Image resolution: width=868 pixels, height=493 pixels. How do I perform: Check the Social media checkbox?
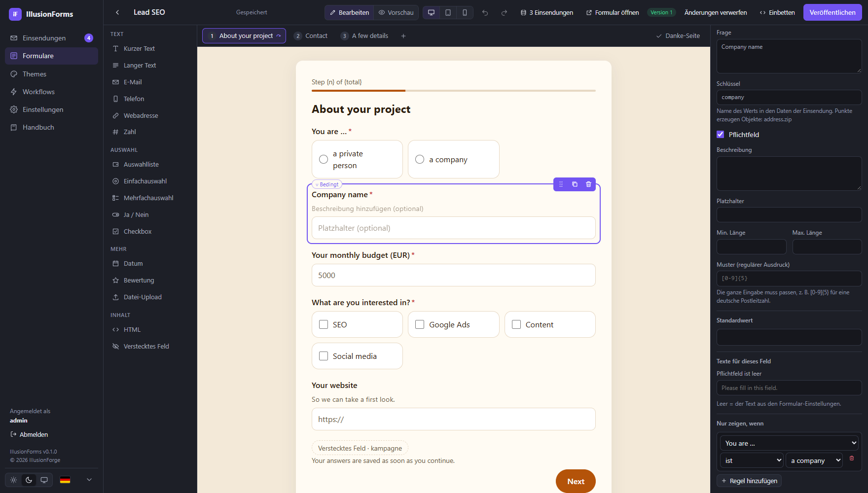[x=357, y=356]
